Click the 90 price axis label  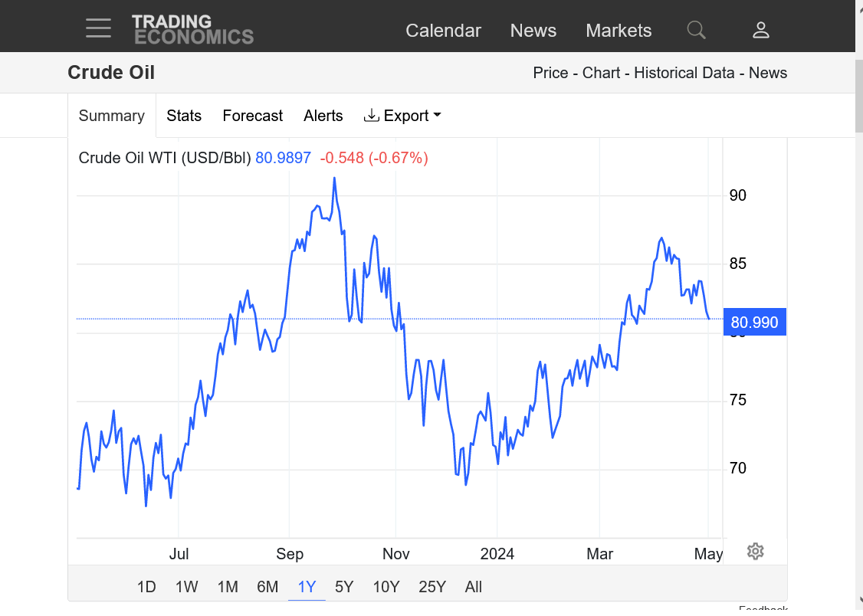pos(737,195)
